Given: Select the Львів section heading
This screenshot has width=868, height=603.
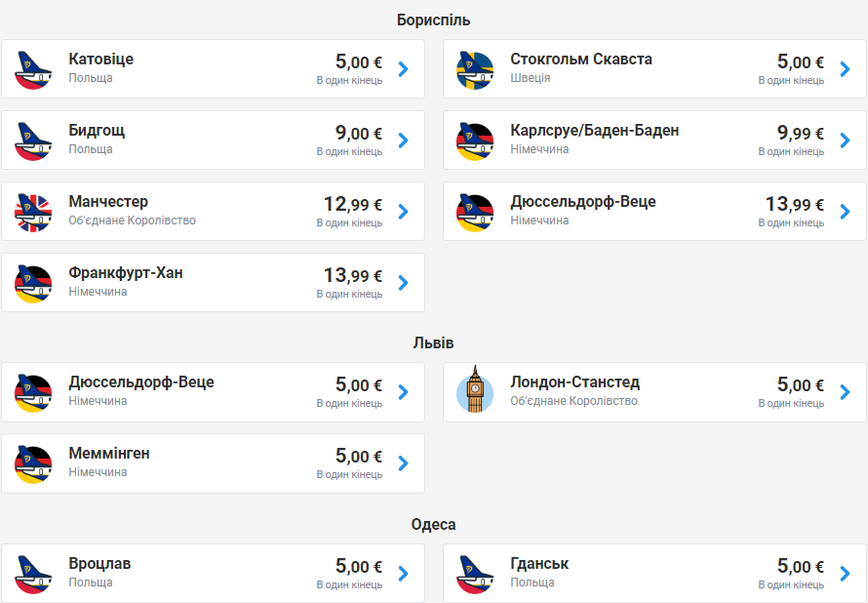Looking at the screenshot, I should coord(433,343).
